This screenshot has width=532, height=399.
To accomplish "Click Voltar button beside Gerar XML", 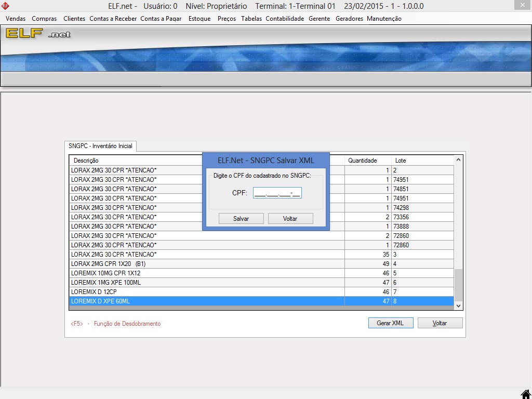I will pyautogui.click(x=440, y=323).
